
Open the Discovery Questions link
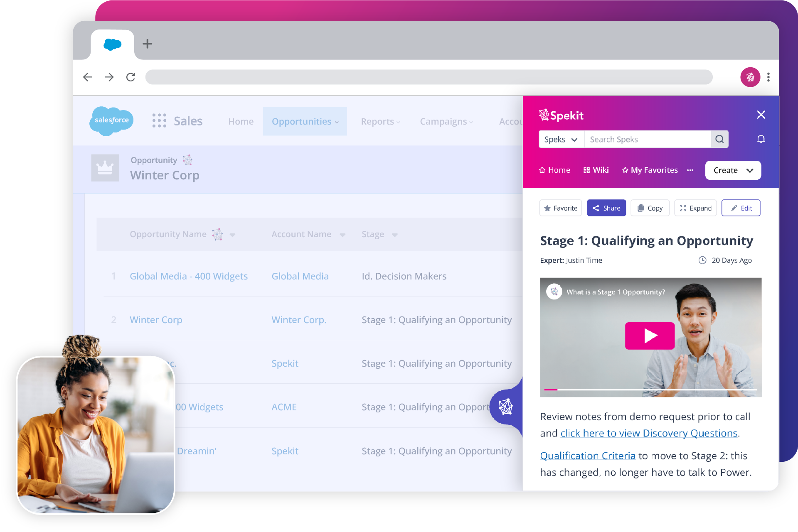pos(649,434)
